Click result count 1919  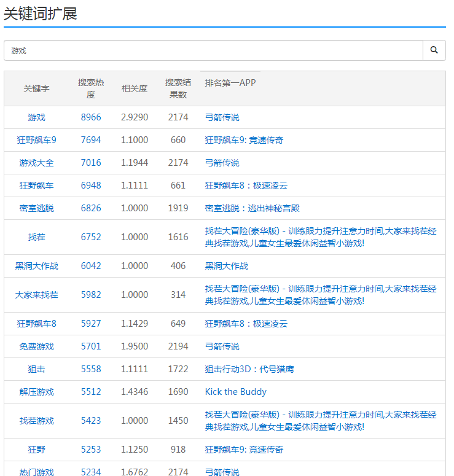tap(178, 208)
